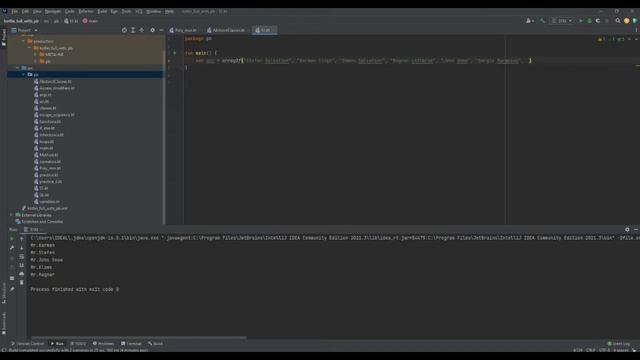The image size is (640, 360).
Task: Click the Debug bug icon in toolbar
Action: 589,20
